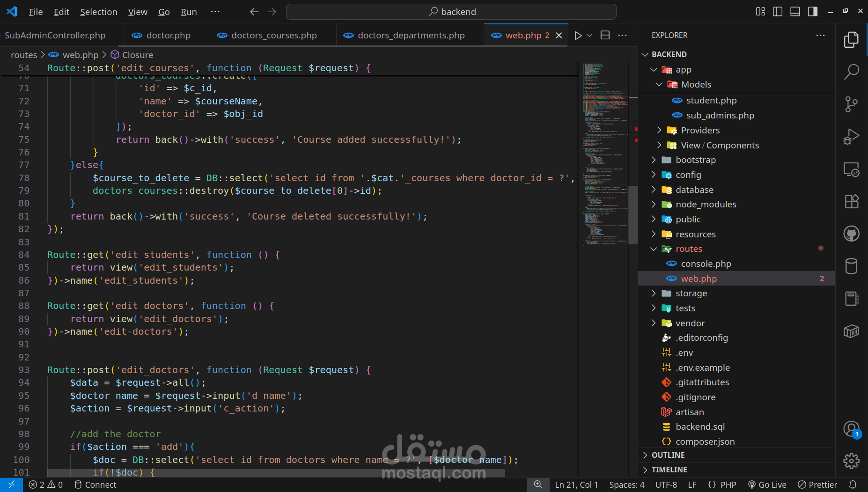868x492 pixels.
Task: Open the notebook icon in activity bar
Action: coord(851,299)
